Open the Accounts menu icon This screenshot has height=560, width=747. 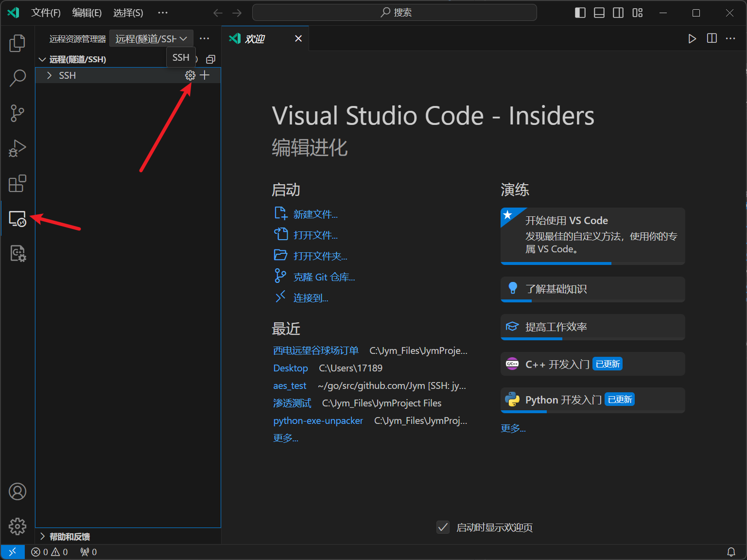tap(17, 491)
